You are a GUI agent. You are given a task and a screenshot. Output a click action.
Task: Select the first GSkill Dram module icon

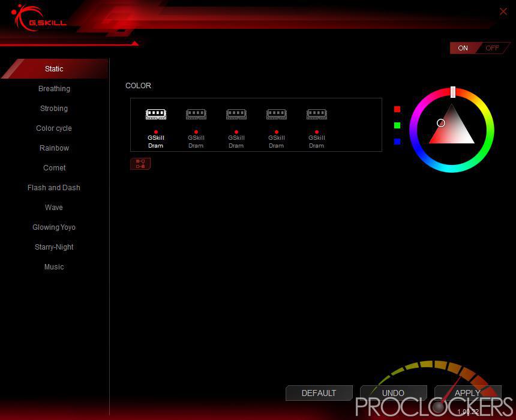(156, 114)
